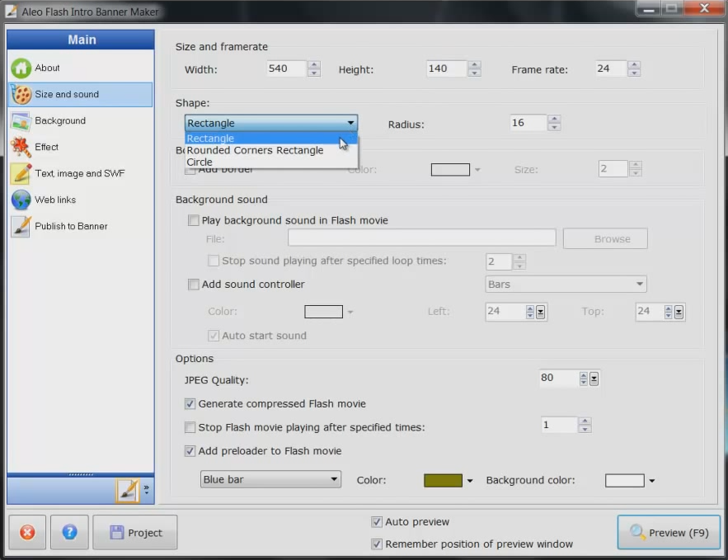
Task: Open the Background color dropdown arrow
Action: (652, 481)
